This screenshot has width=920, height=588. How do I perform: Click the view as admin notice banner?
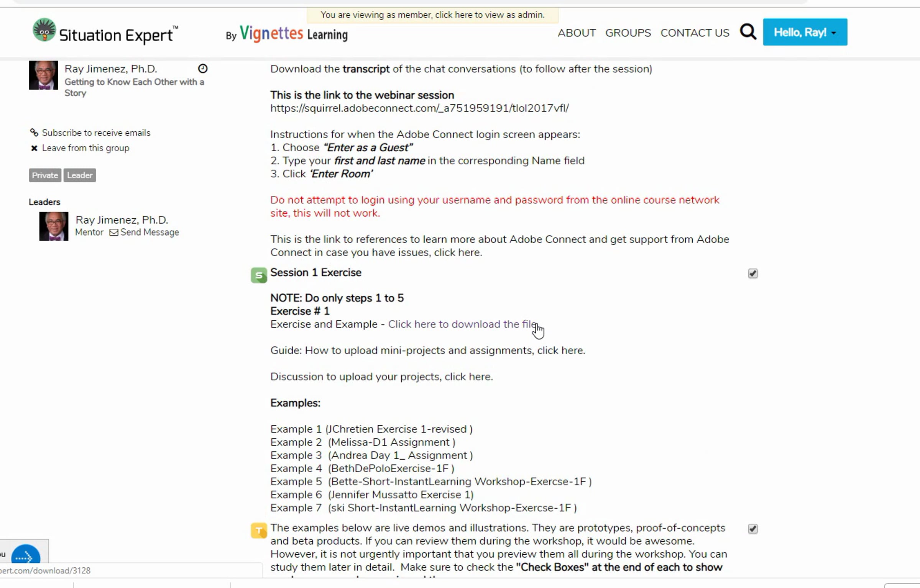pos(432,15)
